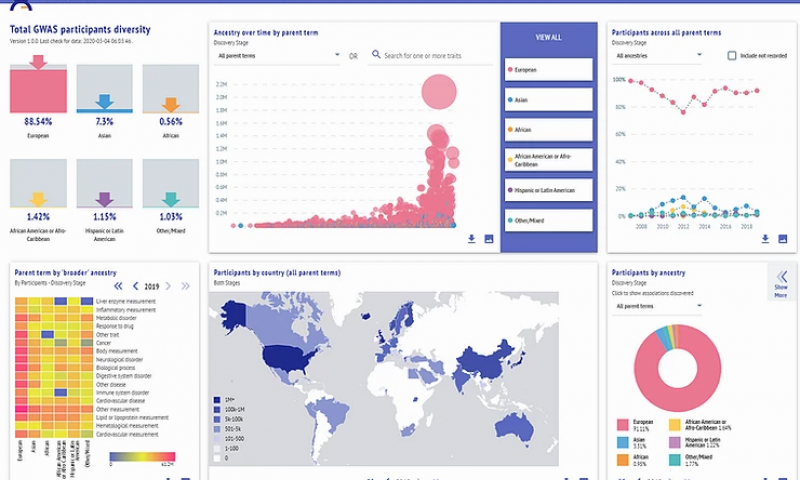Click the United States on the world map
Screen dimensions: 800x480
coord(287,359)
